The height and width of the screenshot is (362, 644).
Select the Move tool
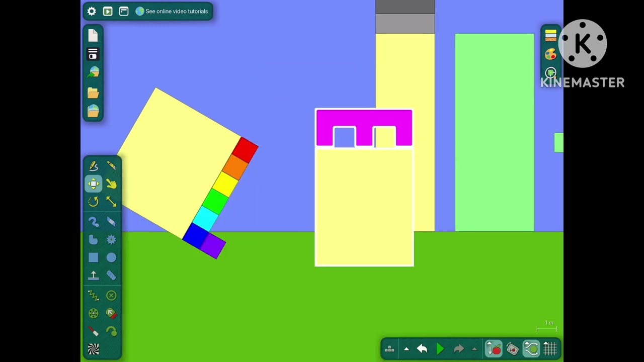point(94,184)
